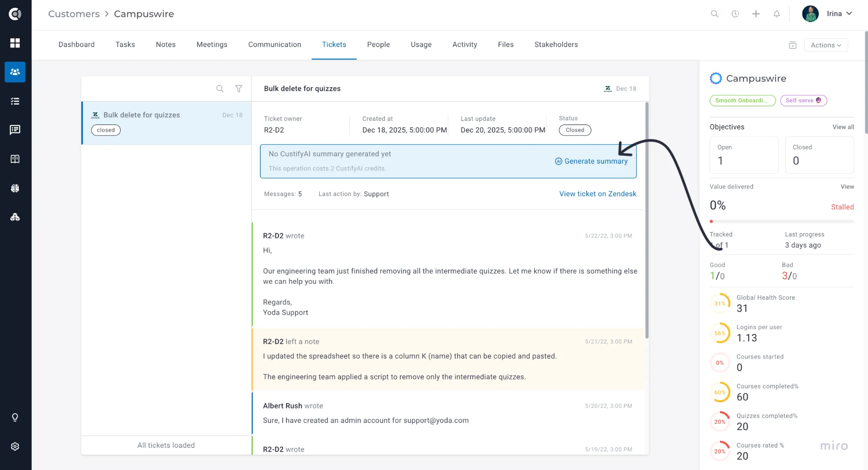This screenshot has height=470, width=868.
Task: Click the plus add icon in header
Action: tap(756, 14)
